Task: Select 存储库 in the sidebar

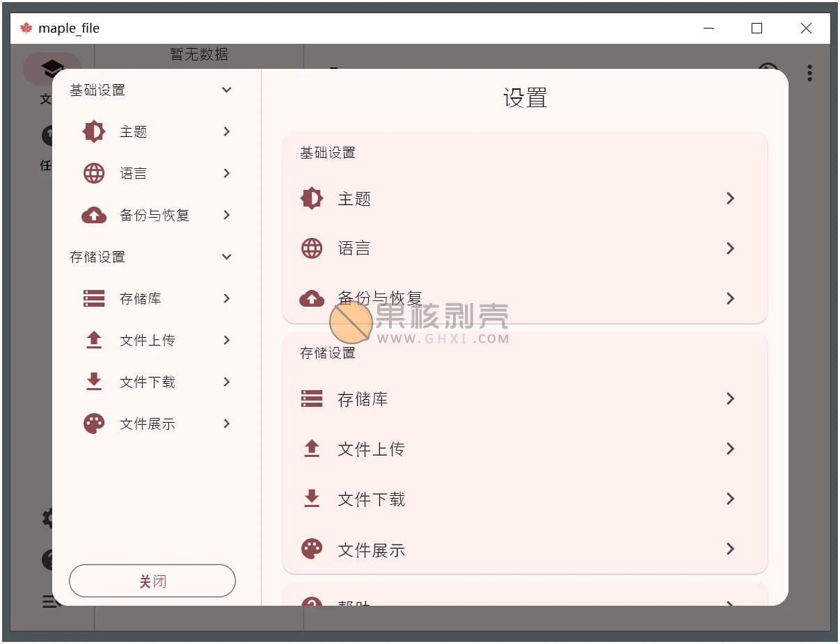Action: pos(141,298)
